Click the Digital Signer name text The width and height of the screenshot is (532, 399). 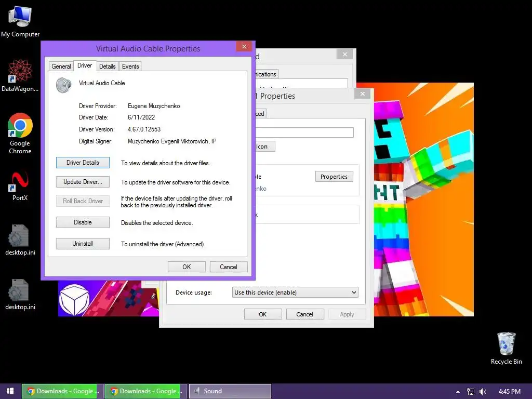171,141
